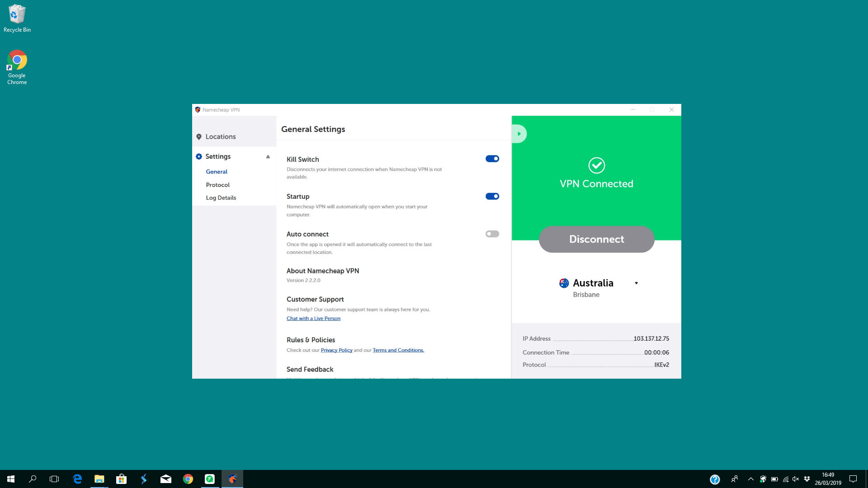Screen dimensions: 868x488
Task: Open the Action Center notifications icon
Action: pos(853,479)
